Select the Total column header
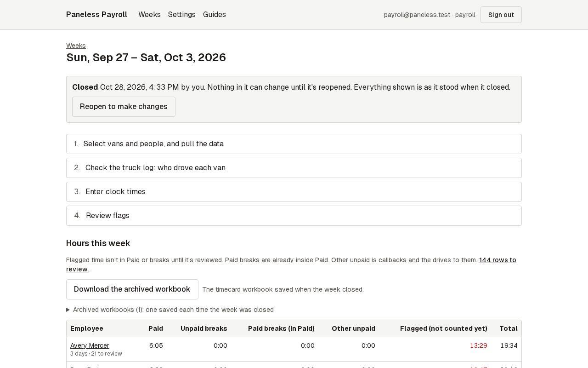 pyautogui.click(x=509, y=328)
